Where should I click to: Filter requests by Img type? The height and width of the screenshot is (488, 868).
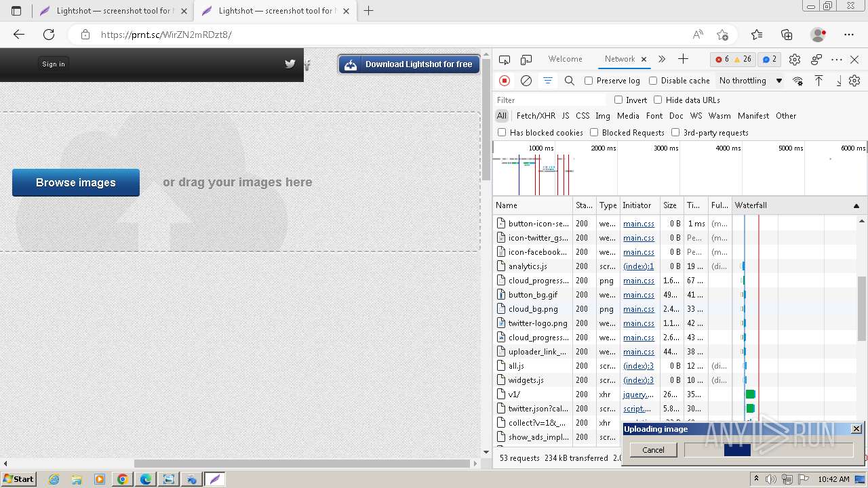tap(603, 116)
